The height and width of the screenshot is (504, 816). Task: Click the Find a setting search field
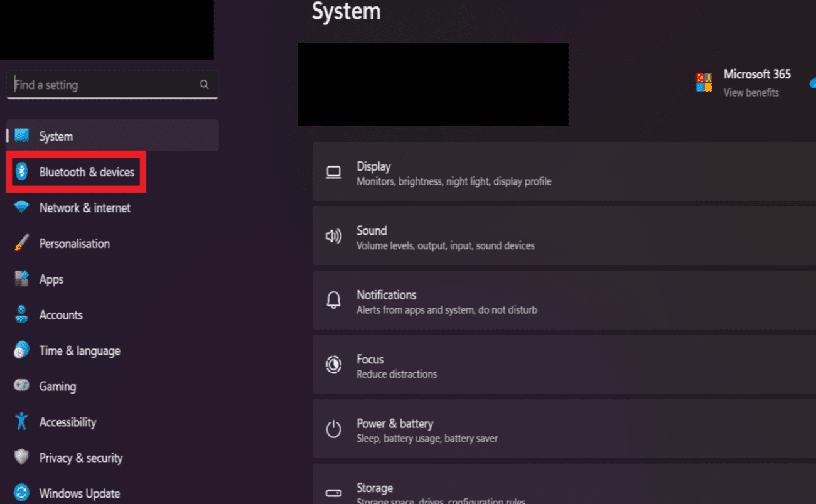(104, 85)
